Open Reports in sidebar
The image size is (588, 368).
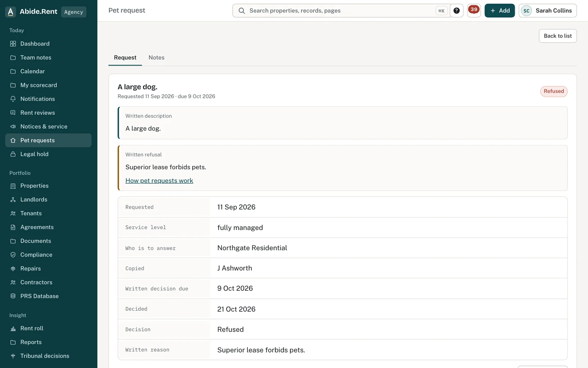49,342
